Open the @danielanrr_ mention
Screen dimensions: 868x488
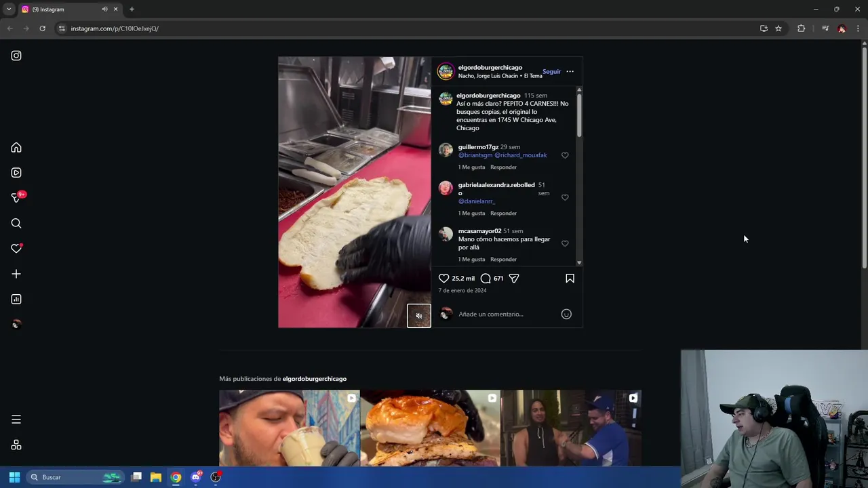[477, 201]
